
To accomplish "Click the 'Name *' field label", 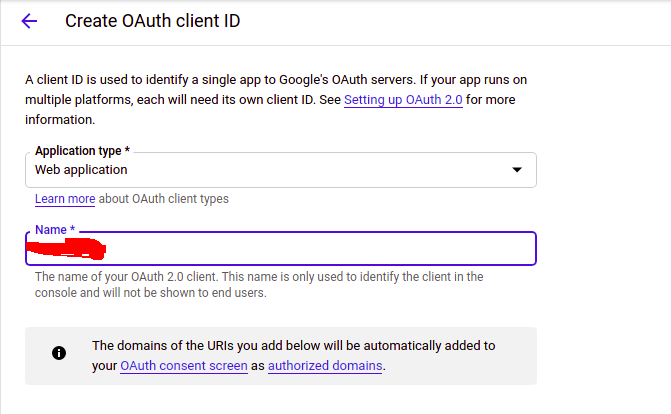I will point(55,230).
